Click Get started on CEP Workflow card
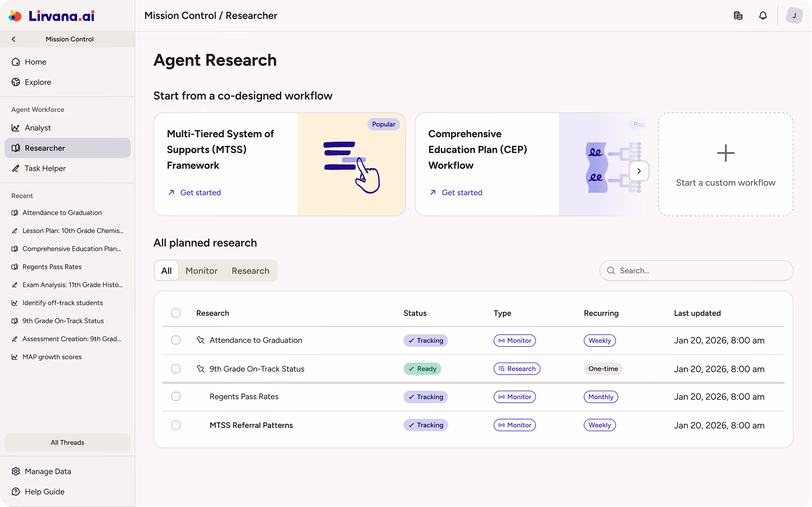Screen dimensions: 812x507 pos(456,192)
